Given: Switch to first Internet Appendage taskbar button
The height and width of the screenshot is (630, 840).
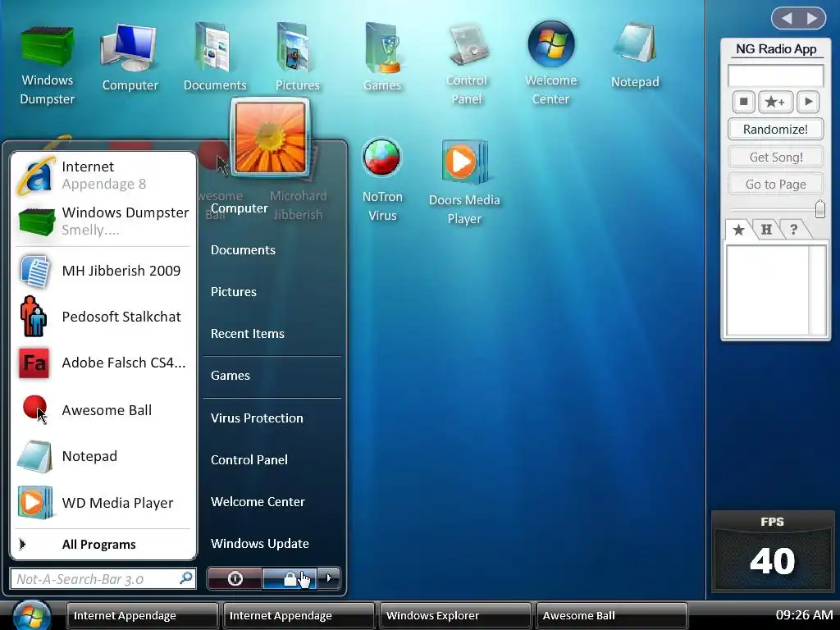Looking at the screenshot, I should tap(142, 615).
